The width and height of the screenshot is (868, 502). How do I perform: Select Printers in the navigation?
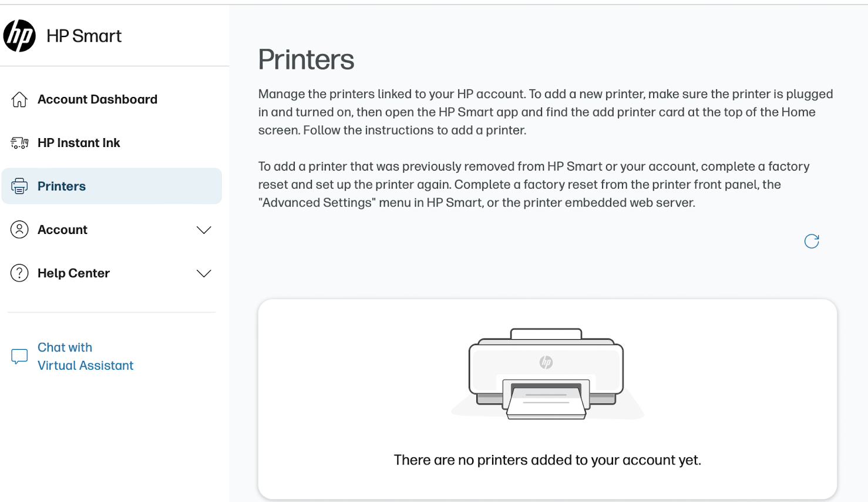[x=62, y=186]
